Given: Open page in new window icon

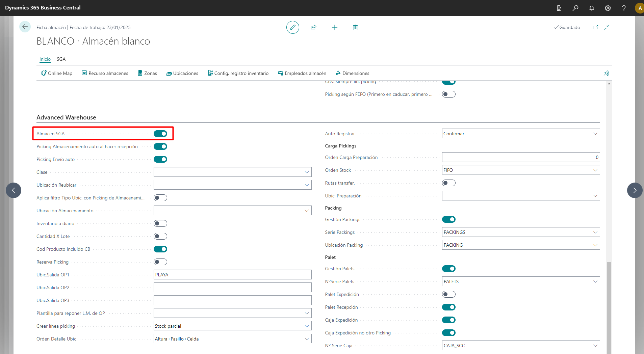Looking at the screenshot, I should click(x=595, y=27).
